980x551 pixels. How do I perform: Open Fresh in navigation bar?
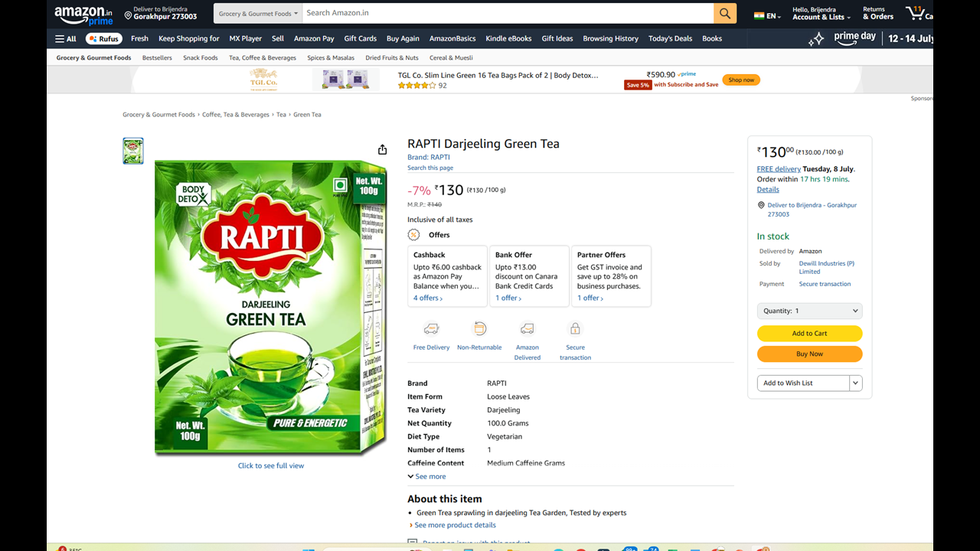coord(139,38)
